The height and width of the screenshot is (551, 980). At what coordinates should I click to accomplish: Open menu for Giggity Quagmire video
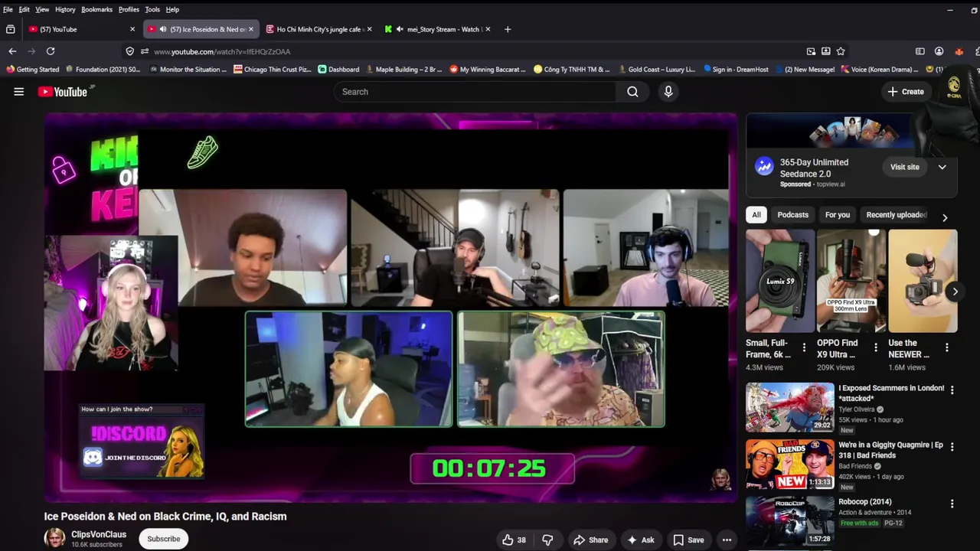point(952,447)
